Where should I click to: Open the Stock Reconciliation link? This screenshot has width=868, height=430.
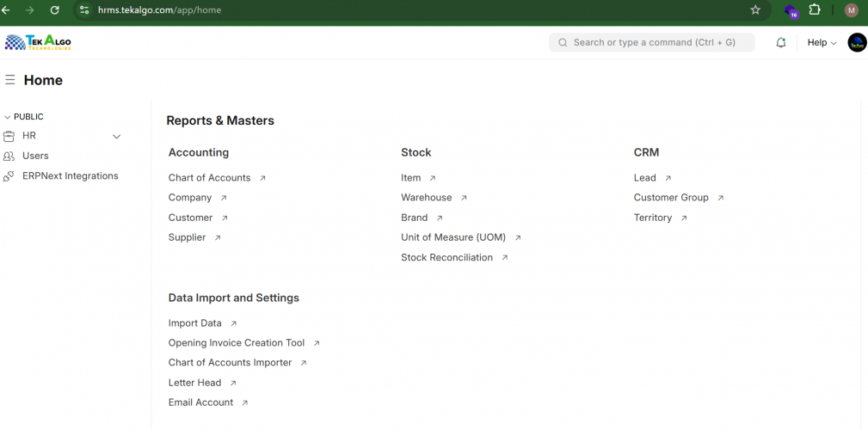tap(446, 258)
